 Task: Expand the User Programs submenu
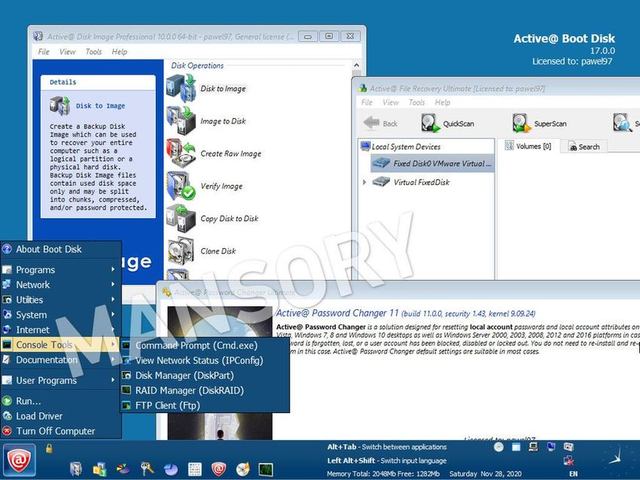click(x=60, y=380)
